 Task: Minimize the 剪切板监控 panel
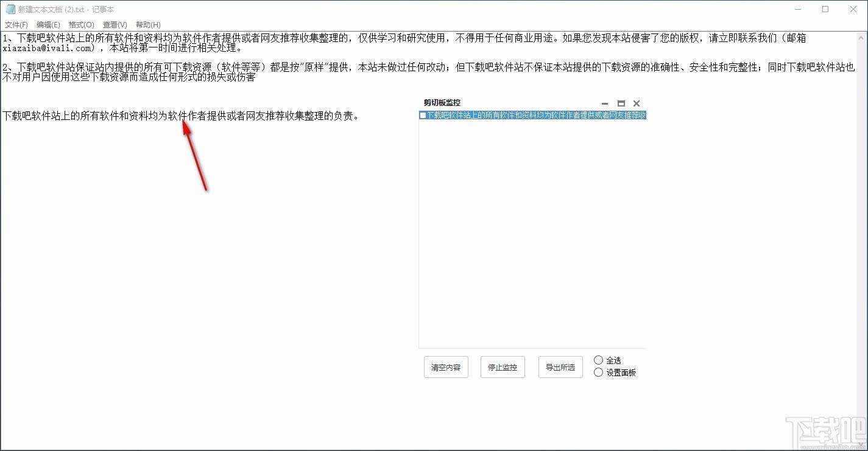605,103
